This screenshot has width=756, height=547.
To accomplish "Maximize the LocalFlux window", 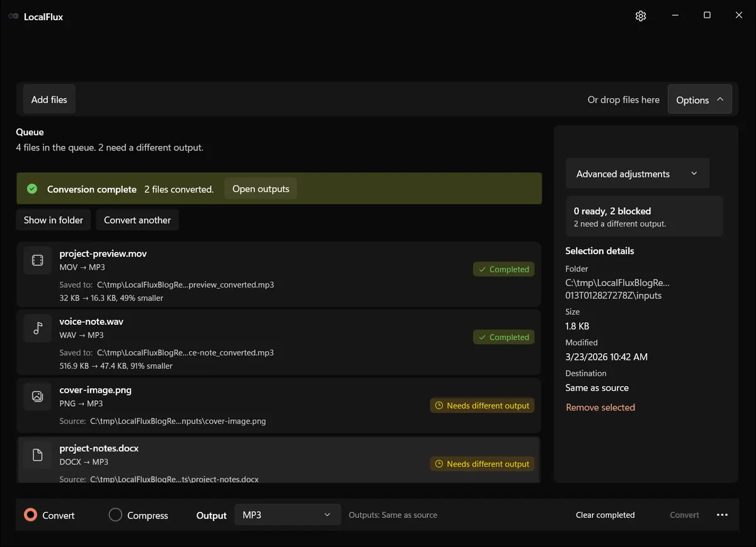I will [x=707, y=16].
